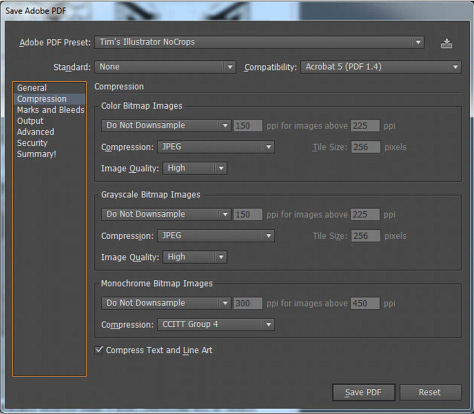This screenshot has height=414, width=474.
Task: Open Grayscale Bitmap Image Quality dropdown
Action: click(195, 257)
